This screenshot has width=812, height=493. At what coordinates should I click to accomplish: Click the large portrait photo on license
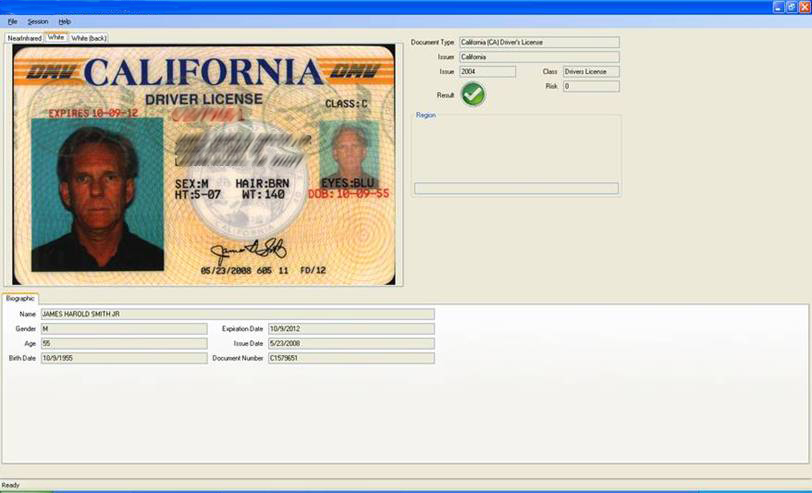tap(97, 195)
